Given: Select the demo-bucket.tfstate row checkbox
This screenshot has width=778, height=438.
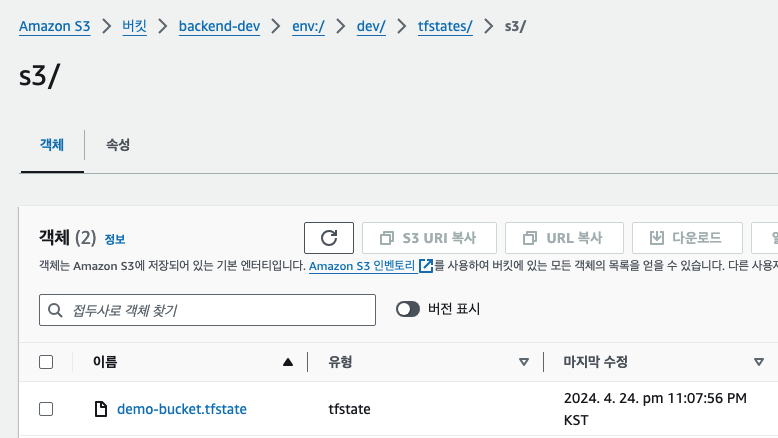Looking at the screenshot, I should coord(46,409).
